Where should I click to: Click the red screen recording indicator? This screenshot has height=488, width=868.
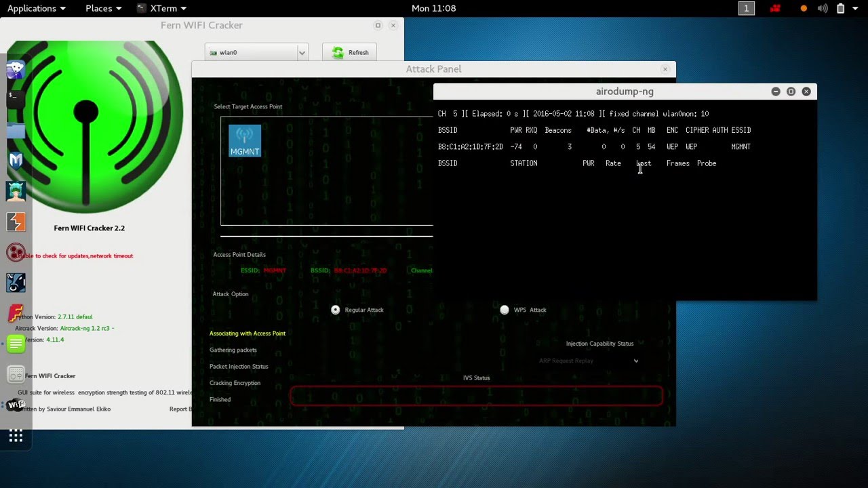775,8
